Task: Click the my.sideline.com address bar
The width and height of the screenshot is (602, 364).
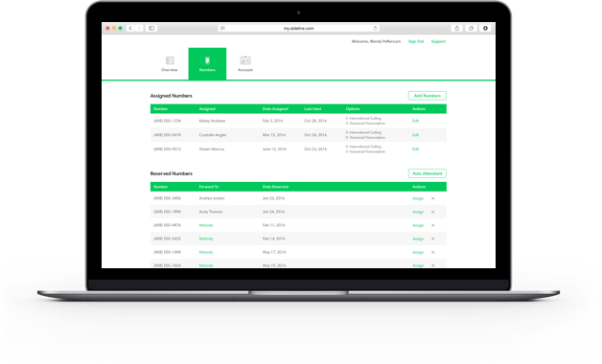Action: 299,29
